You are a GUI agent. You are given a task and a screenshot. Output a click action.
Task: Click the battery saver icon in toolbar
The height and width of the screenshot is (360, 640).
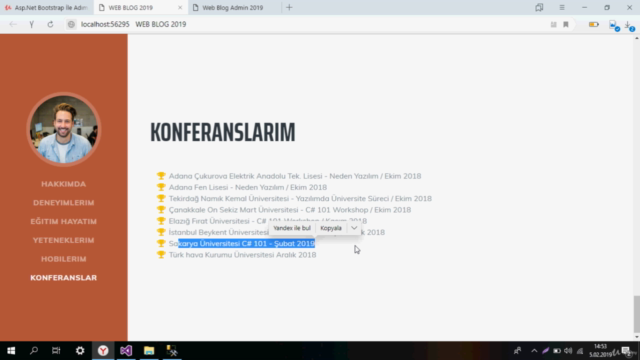tap(594, 24)
